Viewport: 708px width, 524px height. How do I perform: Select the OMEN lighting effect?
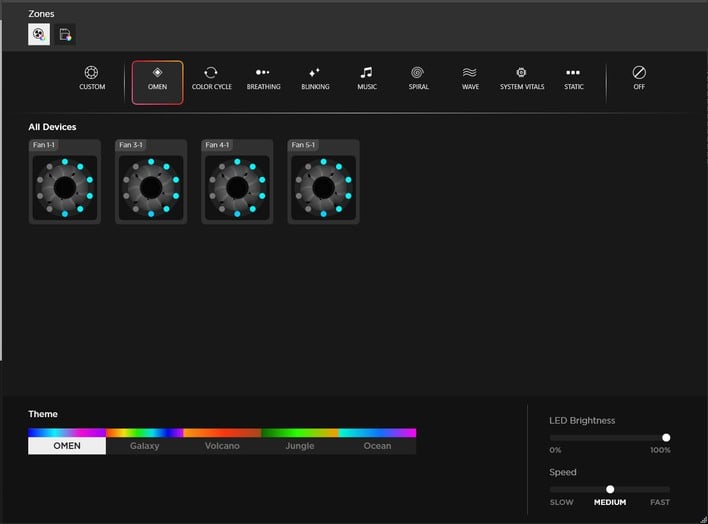[x=158, y=83]
